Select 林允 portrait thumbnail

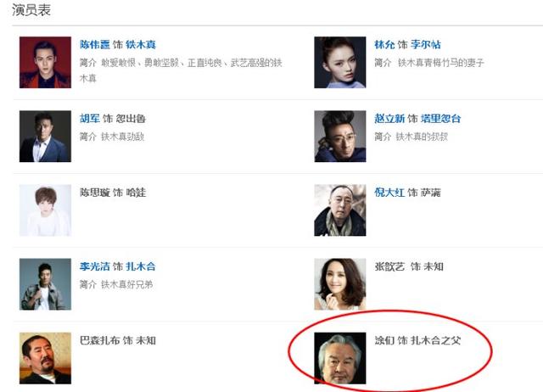pos(340,62)
